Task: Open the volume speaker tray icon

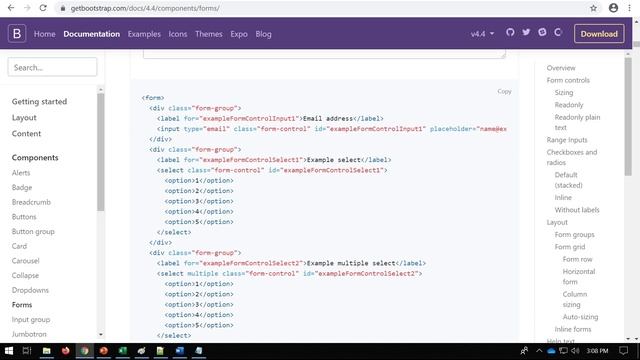Action: click(x=576, y=351)
